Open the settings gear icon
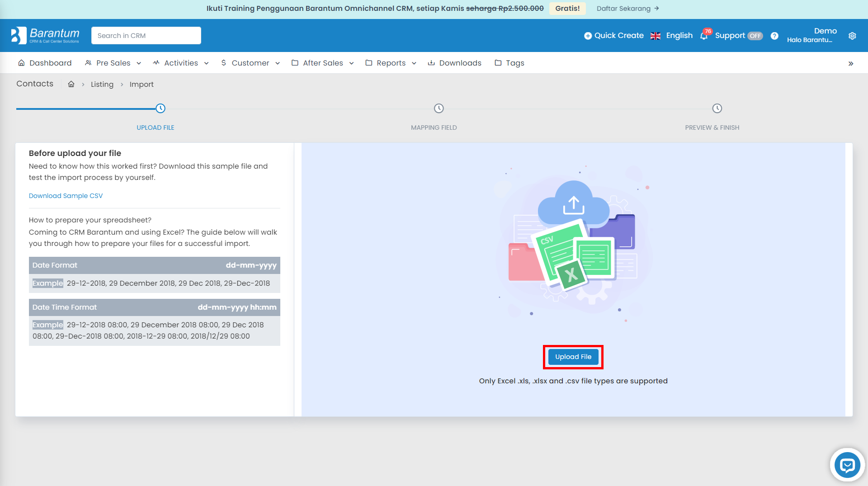 [x=852, y=36]
